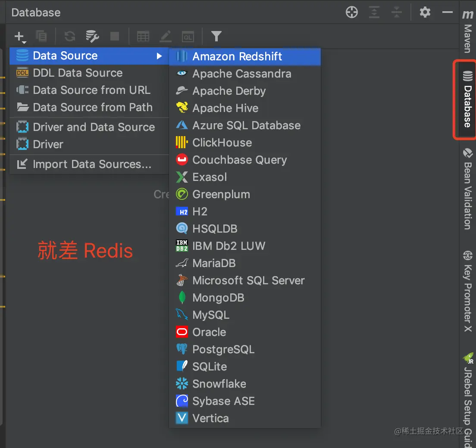Screen dimensions: 476x448
Task: Click the Stop square icon
Action: click(114, 36)
